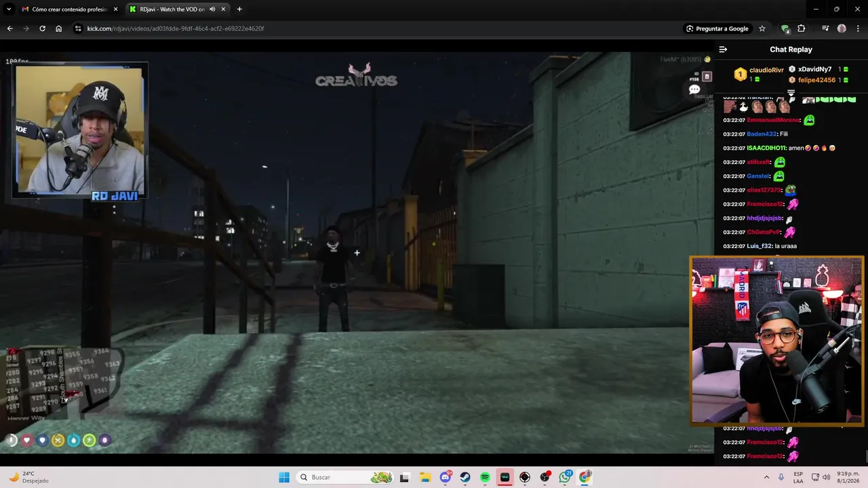Expand the gifter leaderboard handle
This screenshot has width=868, height=488.
click(x=791, y=93)
